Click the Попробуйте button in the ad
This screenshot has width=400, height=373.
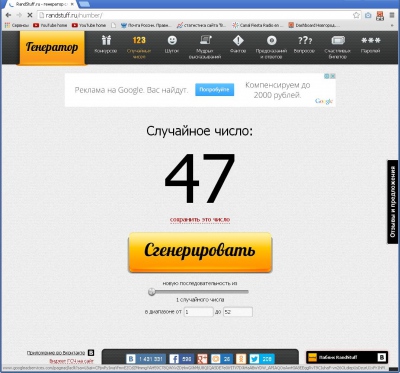[215, 90]
